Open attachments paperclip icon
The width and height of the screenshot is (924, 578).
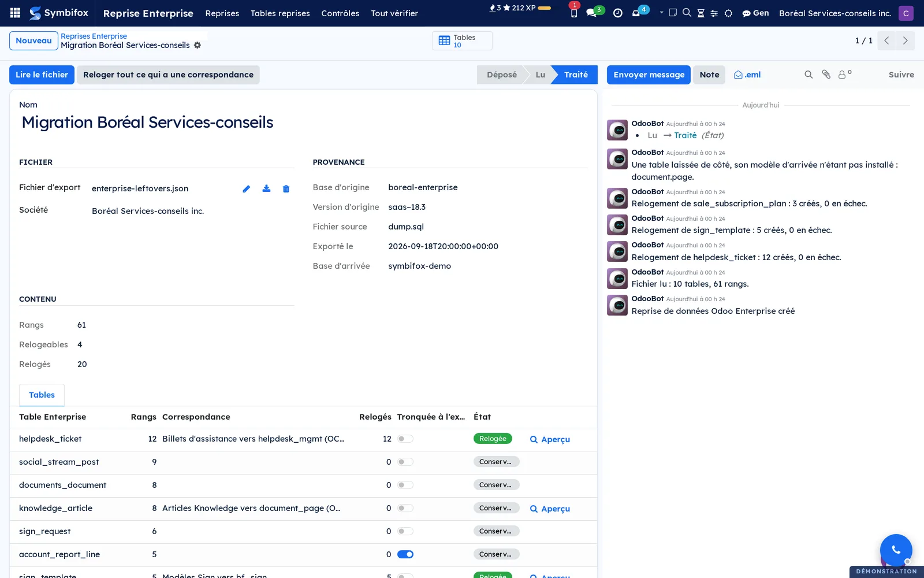tap(826, 75)
